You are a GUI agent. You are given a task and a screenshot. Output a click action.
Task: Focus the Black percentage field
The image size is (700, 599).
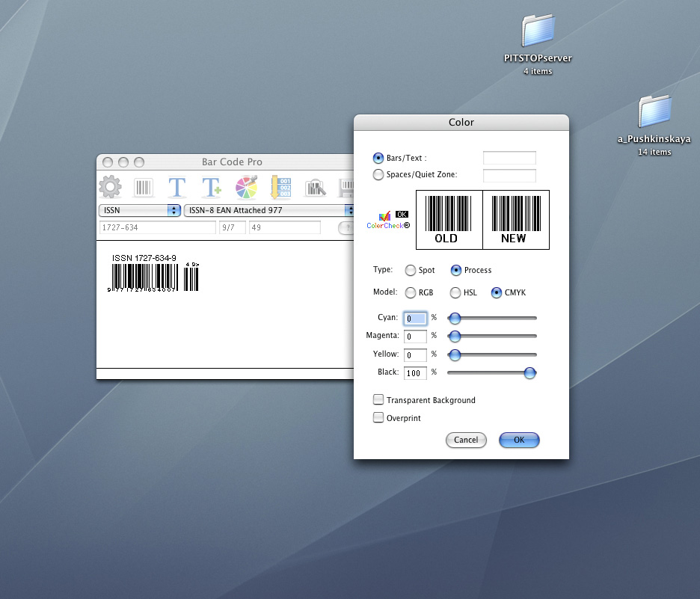pos(415,373)
